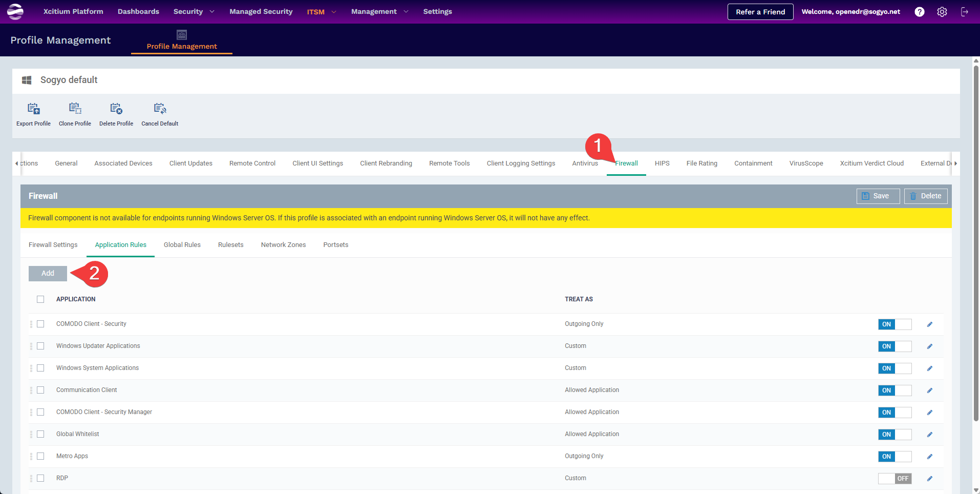The image size is (980, 494).
Task: Check the COMODO Client - Security checkbox
Action: click(x=40, y=324)
